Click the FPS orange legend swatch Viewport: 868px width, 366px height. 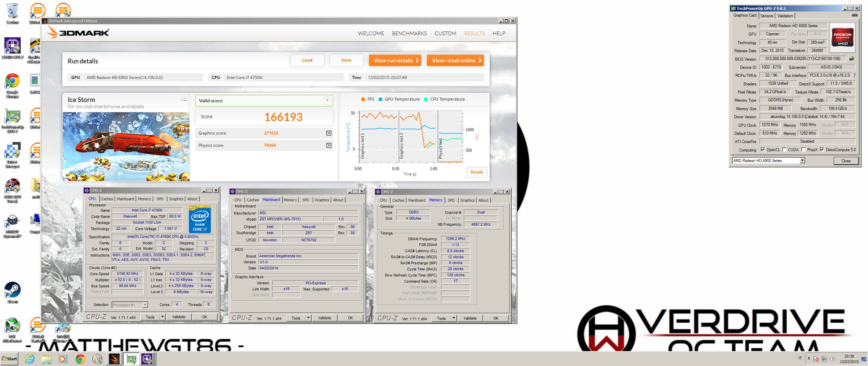363,99
